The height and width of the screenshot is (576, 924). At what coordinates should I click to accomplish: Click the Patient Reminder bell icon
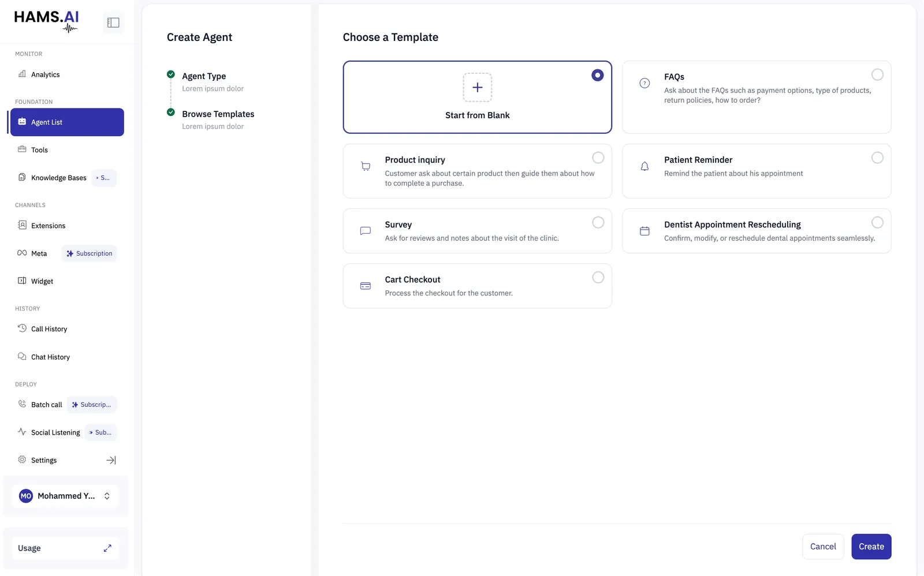click(644, 166)
